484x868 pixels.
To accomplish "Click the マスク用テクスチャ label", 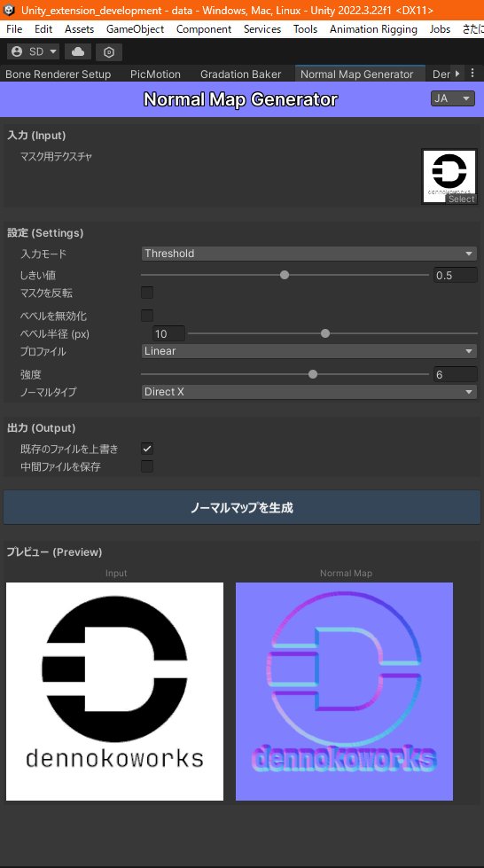I will (x=56, y=157).
